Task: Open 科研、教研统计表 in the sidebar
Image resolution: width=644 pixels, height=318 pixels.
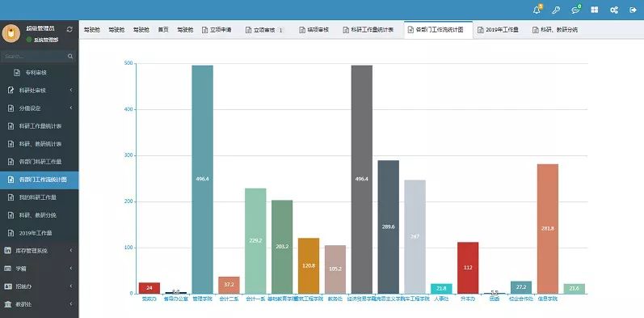Action: [40, 144]
